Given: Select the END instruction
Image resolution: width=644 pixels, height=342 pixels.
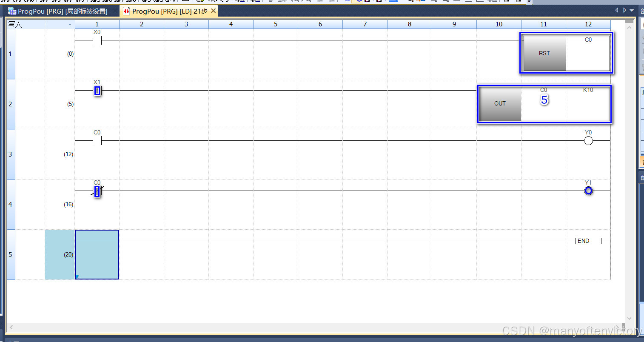Looking at the screenshot, I should (589, 241).
